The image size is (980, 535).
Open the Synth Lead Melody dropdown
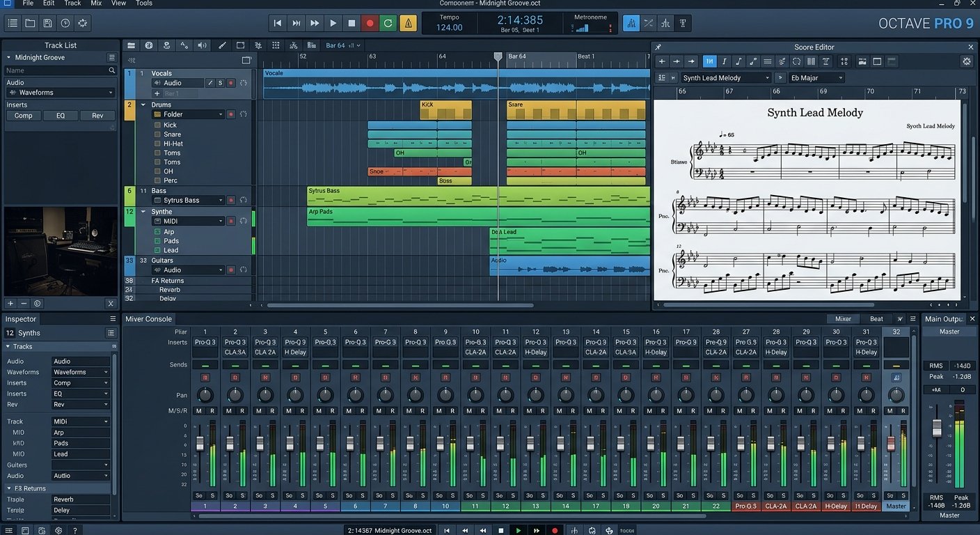pyautogui.click(x=726, y=78)
